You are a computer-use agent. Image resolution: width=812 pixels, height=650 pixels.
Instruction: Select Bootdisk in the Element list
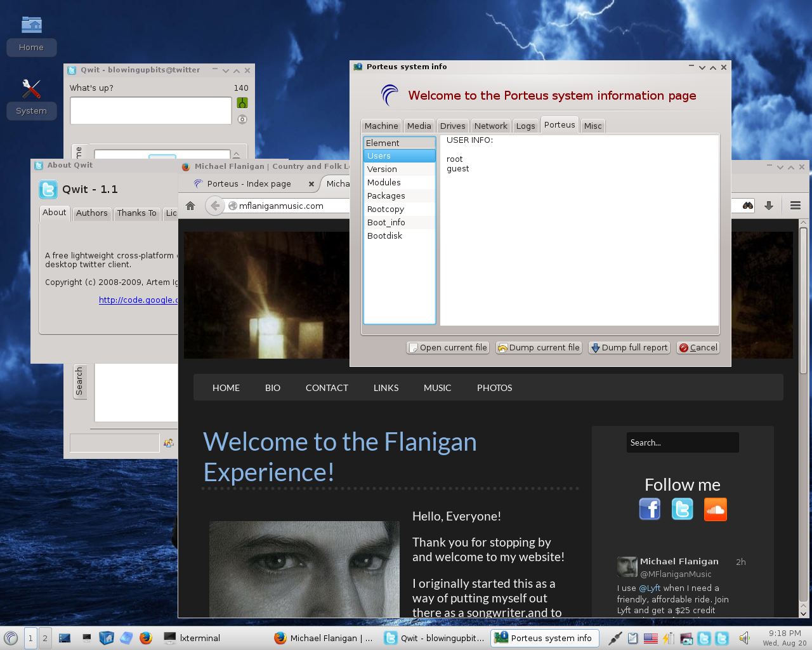(400, 236)
